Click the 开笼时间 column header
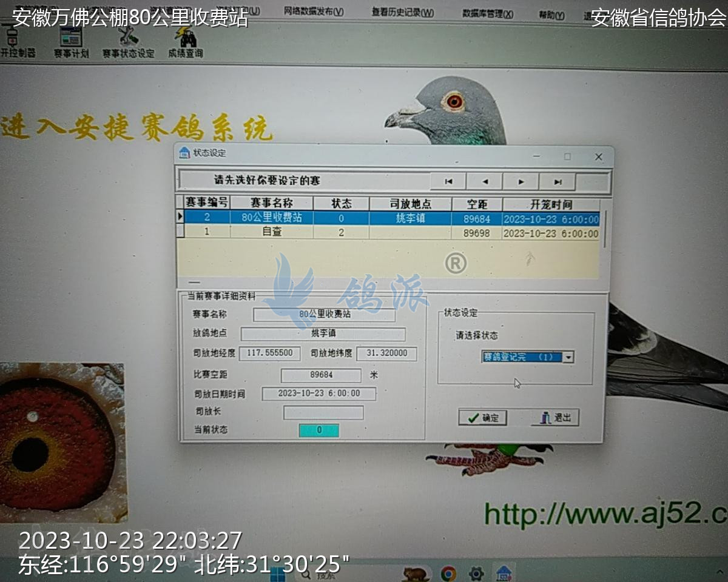This screenshot has height=582, width=728. click(551, 204)
